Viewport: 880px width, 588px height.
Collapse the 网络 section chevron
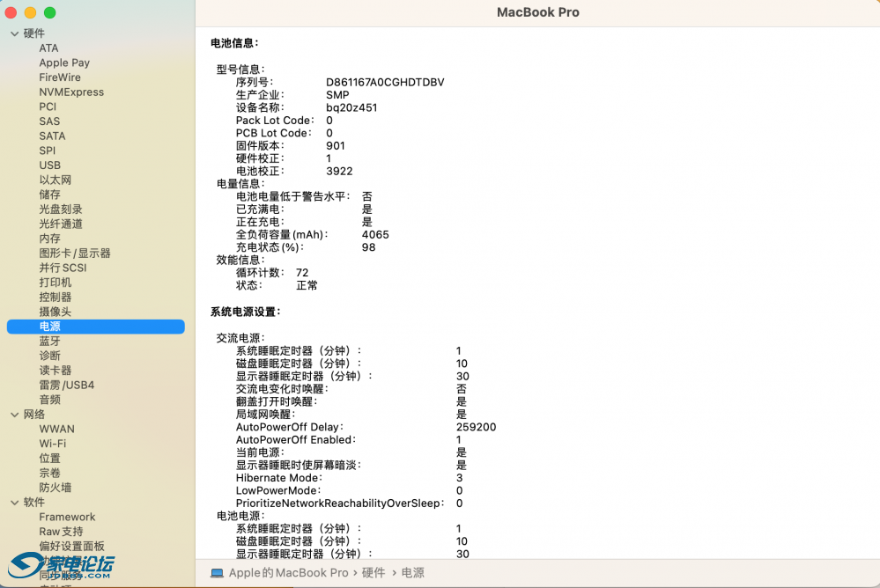15,415
